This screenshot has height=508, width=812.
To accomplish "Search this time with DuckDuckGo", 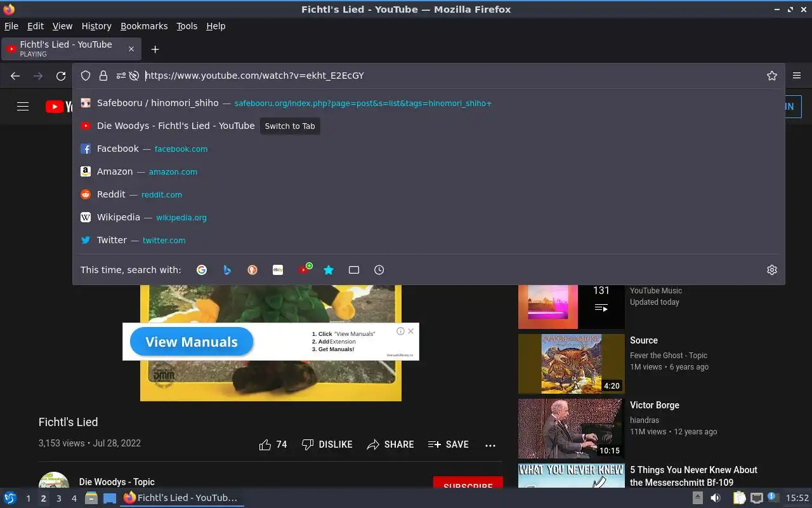I will click(252, 270).
